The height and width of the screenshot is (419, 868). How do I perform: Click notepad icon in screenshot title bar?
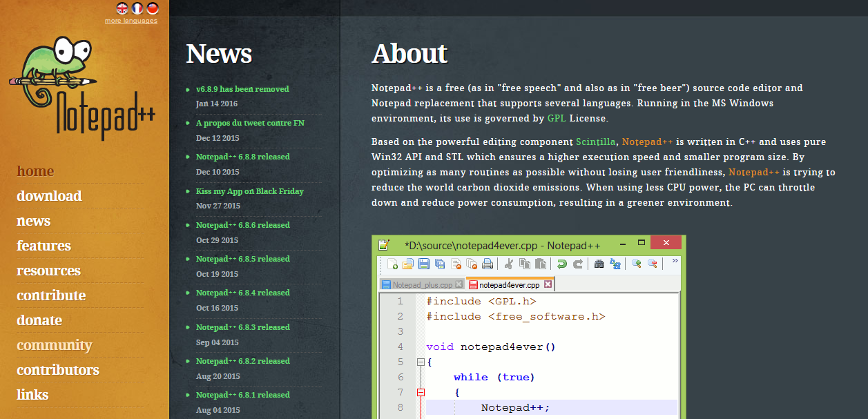(x=385, y=245)
